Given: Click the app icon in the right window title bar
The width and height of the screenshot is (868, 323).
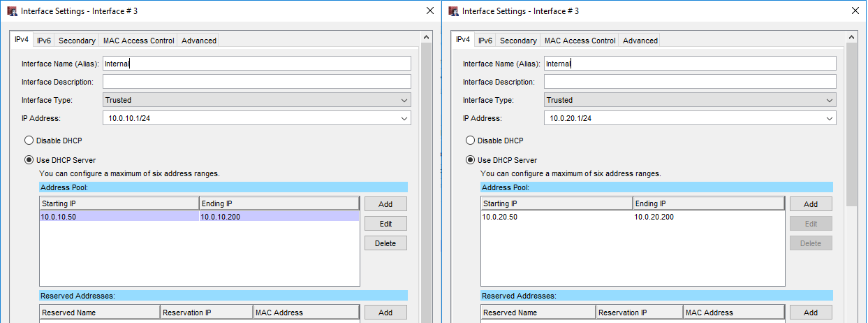Looking at the screenshot, I should coord(453,11).
